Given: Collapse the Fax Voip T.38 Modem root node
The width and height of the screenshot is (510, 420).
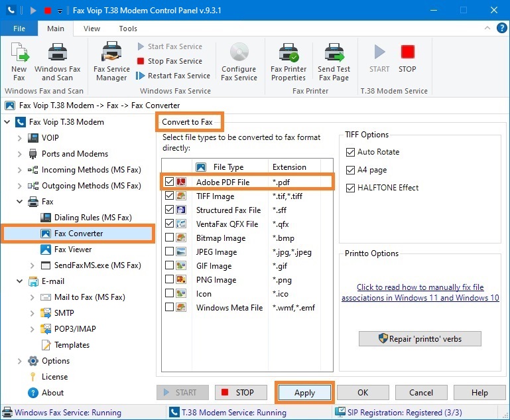Looking at the screenshot, I should [x=7, y=122].
